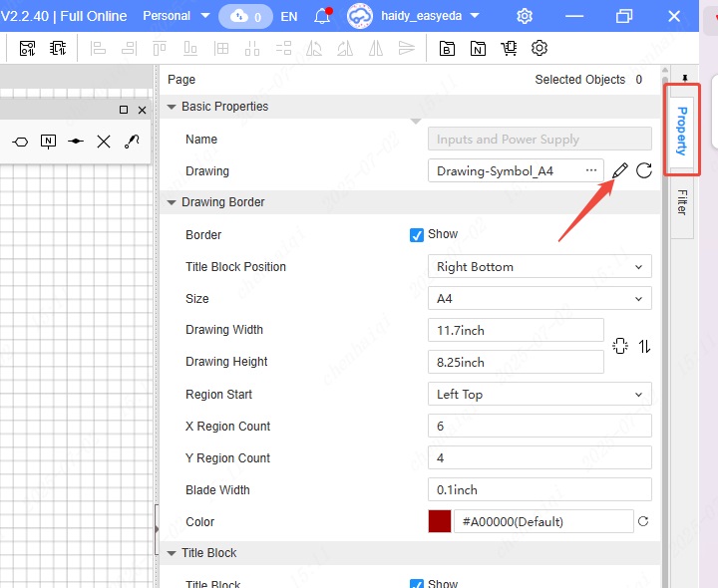Open the notification bell
The height and width of the screenshot is (588, 718).
click(x=322, y=16)
